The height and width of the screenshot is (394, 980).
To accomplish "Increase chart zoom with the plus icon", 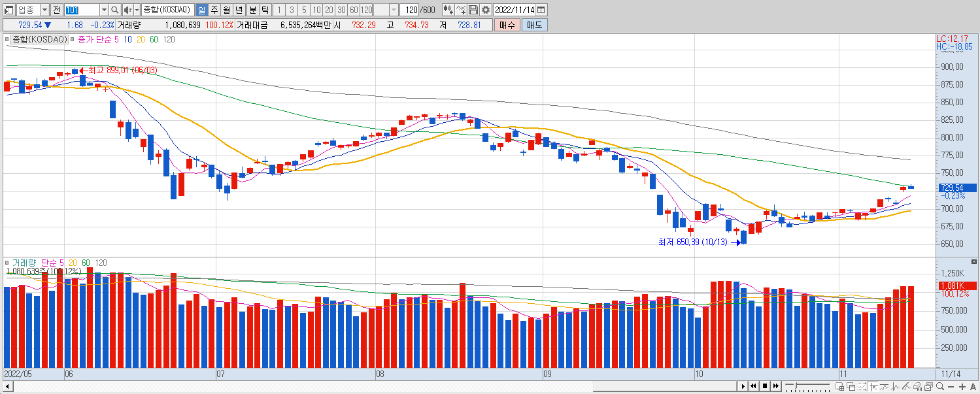I will (962, 387).
